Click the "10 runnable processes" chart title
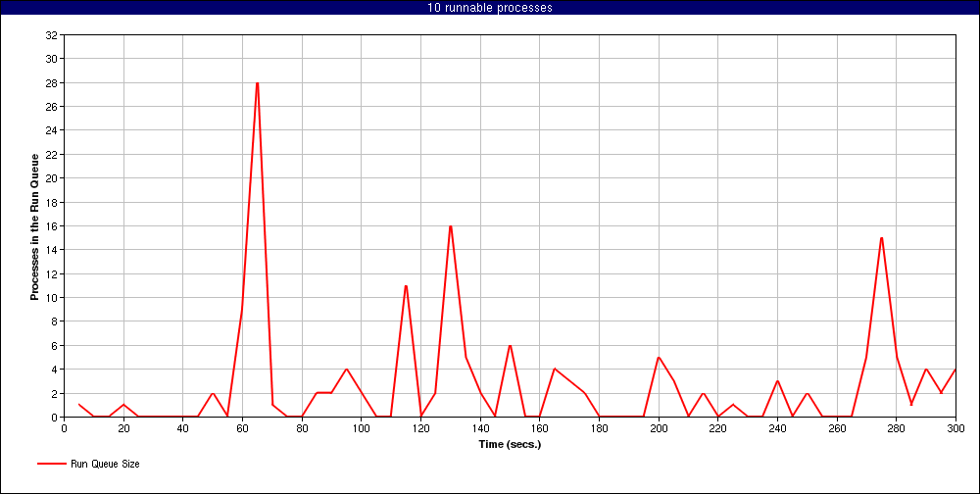The height and width of the screenshot is (494, 980). (489, 8)
